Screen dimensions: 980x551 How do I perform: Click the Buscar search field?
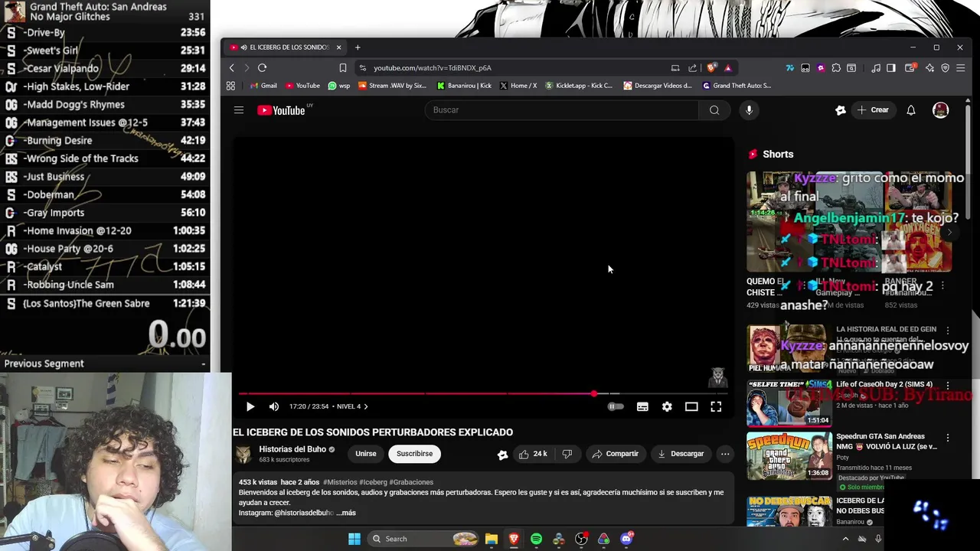click(561, 110)
